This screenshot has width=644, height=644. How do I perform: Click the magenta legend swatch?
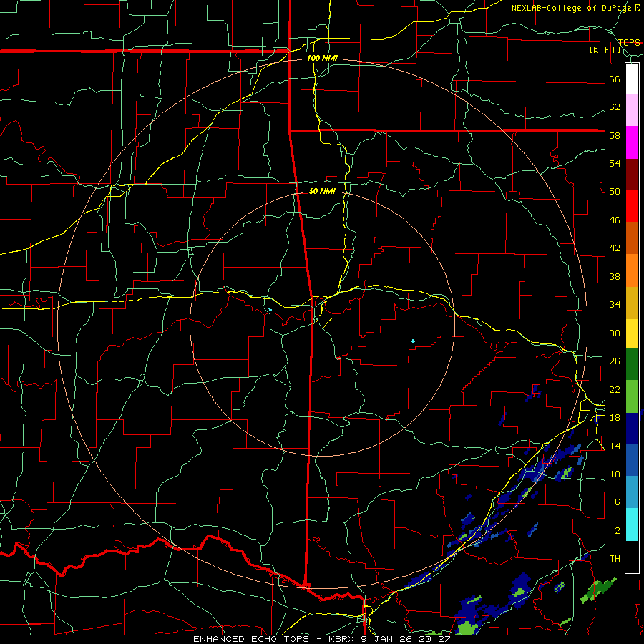click(x=632, y=142)
